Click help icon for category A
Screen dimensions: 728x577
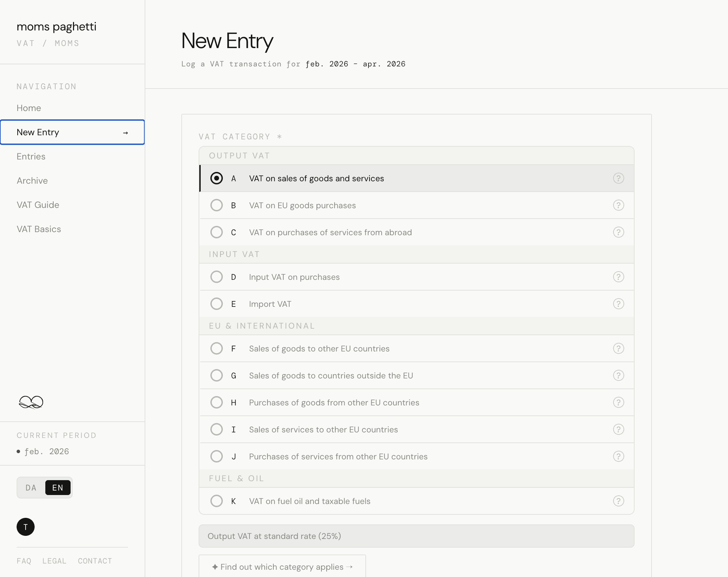pyautogui.click(x=618, y=178)
